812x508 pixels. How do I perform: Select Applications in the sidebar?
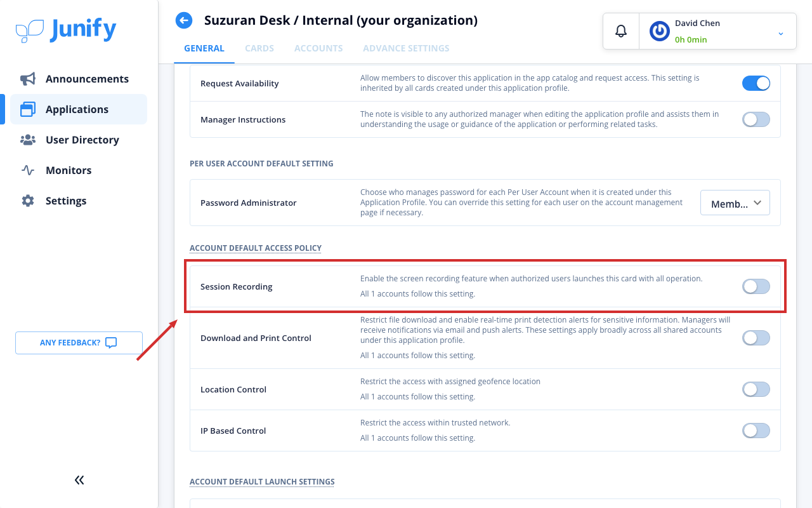click(x=79, y=109)
